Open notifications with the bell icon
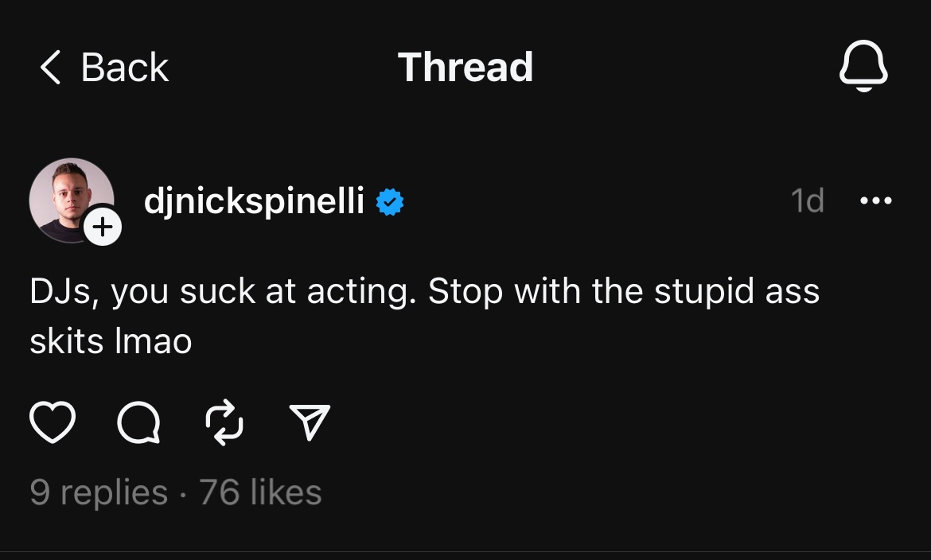This screenshot has height=560, width=931. (863, 67)
